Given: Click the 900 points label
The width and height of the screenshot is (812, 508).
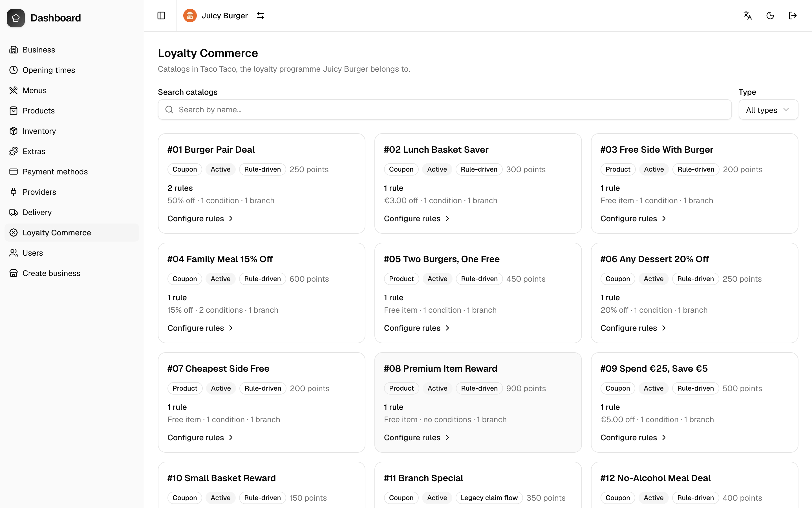Looking at the screenshot, I should point(526,388).
